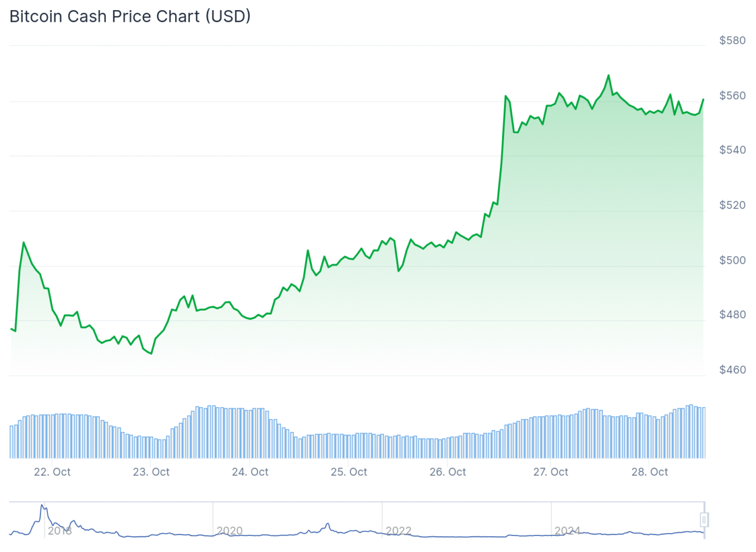756x552 pixels.
Task: Select the 25. Oct axis label
Action: coord(349,472)
